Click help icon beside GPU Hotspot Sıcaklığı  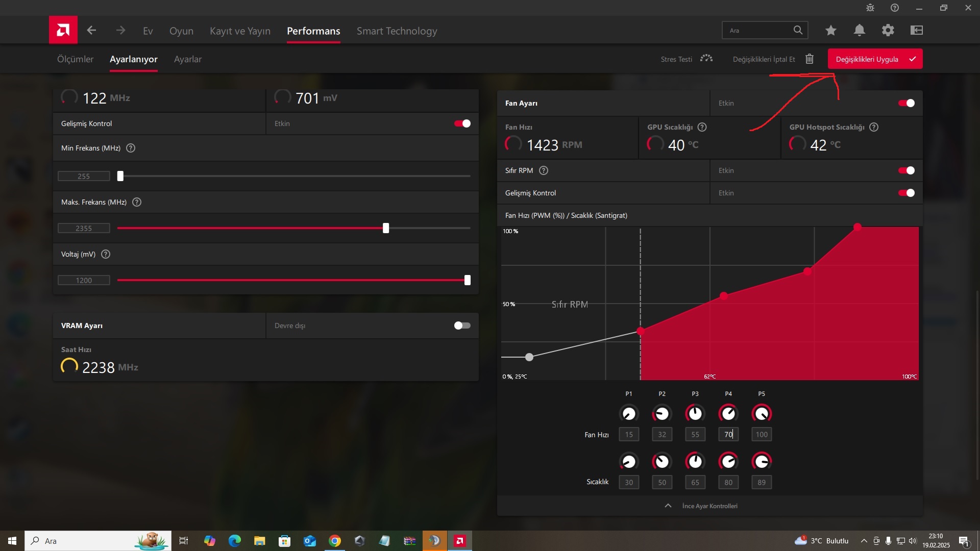click(x=874, y=127)
